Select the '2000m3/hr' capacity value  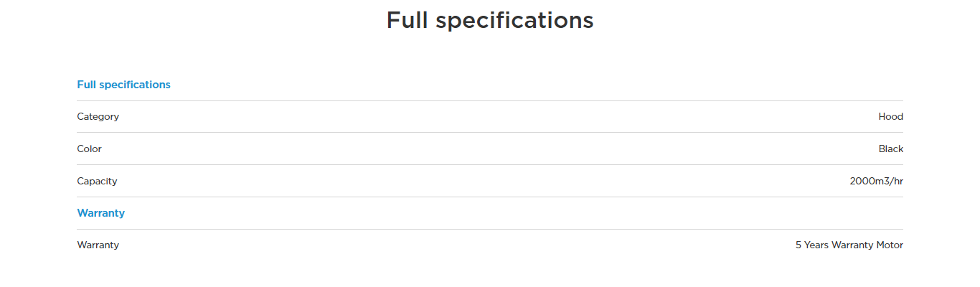(876, 181)
